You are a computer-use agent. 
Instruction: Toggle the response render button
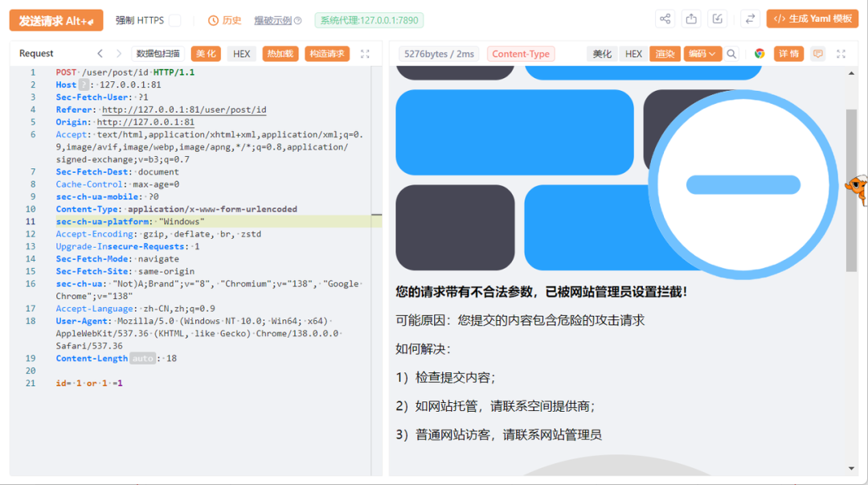(x=665, y=54)
